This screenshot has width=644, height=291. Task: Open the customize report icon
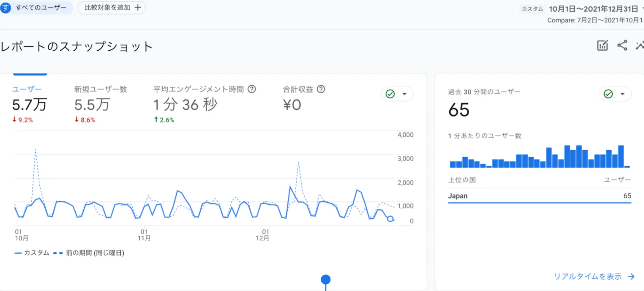602,45
